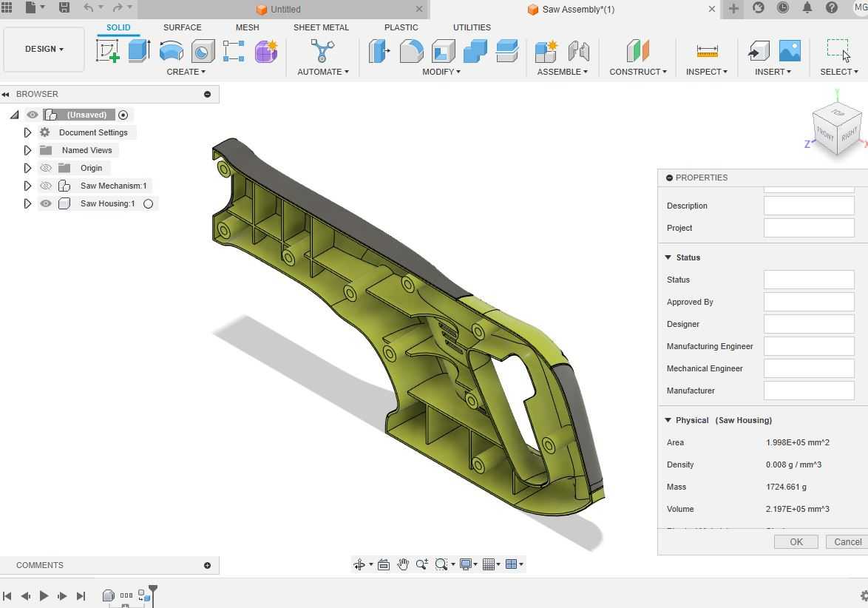Choose the Offset Plane construct icon
The image size is (868, 608).
638,51
